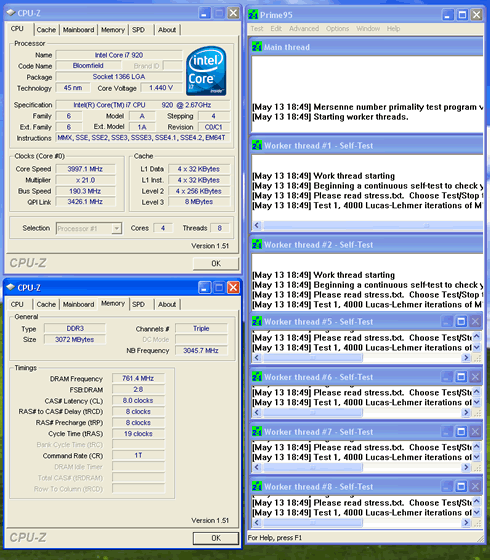Maximize the Worker thread #5 window
490x560 pixels.
(461, 321)
